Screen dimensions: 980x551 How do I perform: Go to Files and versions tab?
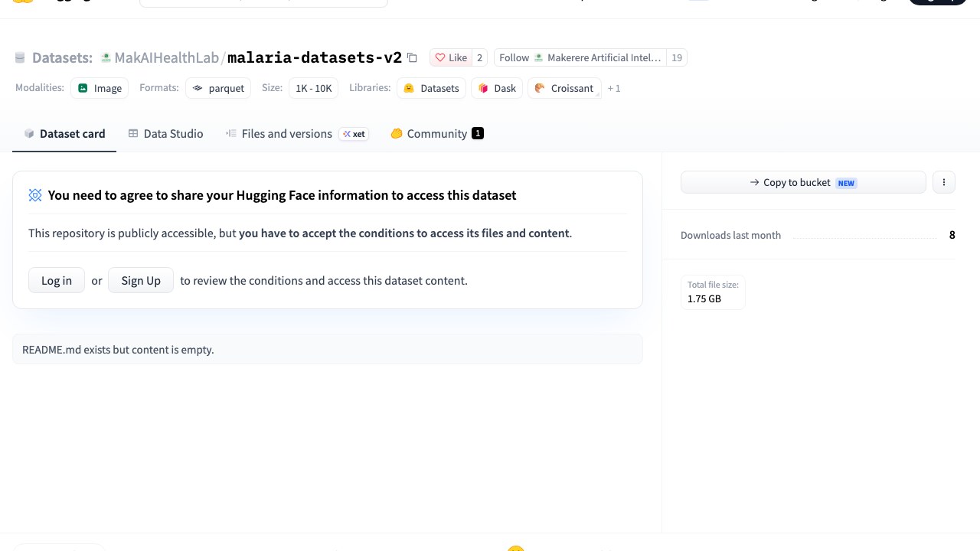pos(297,134)
